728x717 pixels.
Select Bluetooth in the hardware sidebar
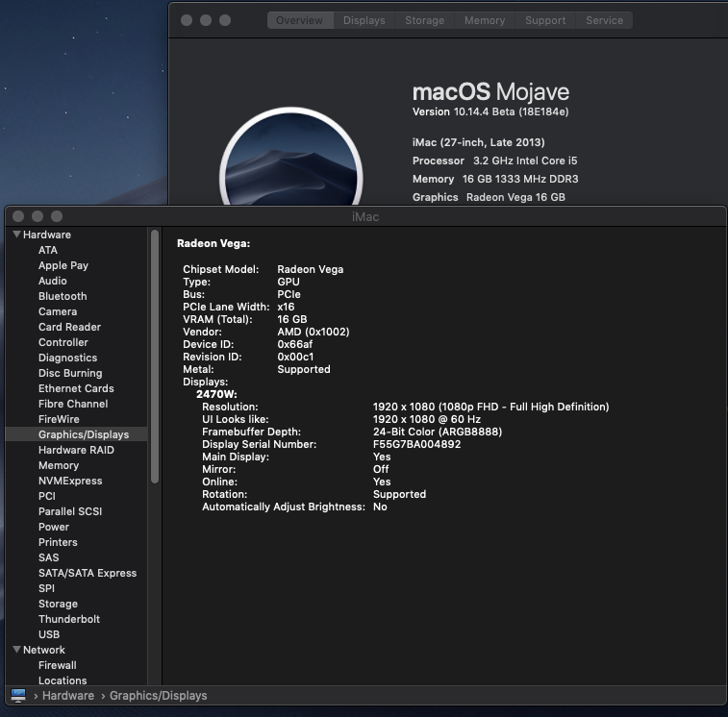tap(63, 296)
